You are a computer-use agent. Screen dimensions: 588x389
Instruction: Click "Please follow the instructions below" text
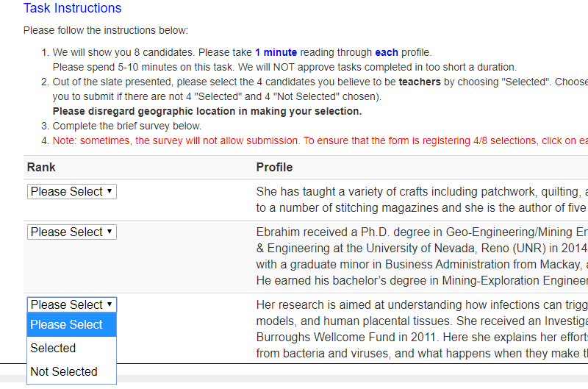tap(105, 30)
